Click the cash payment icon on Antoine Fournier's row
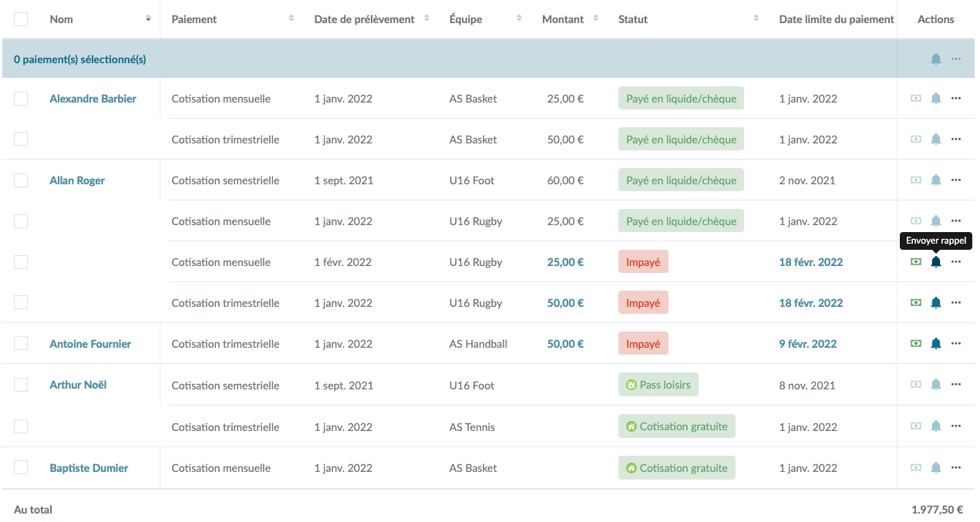Screen dimensions: 980x522 tap(916, 344)
